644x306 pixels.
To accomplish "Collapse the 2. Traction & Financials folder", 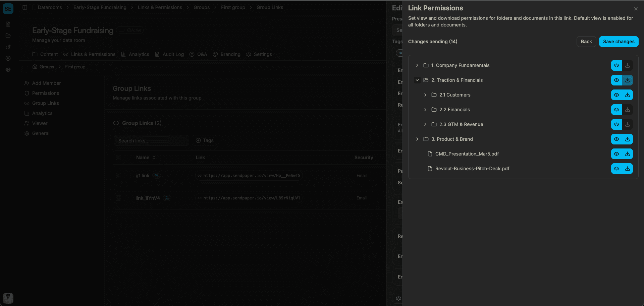I will (x=417, y=80).
